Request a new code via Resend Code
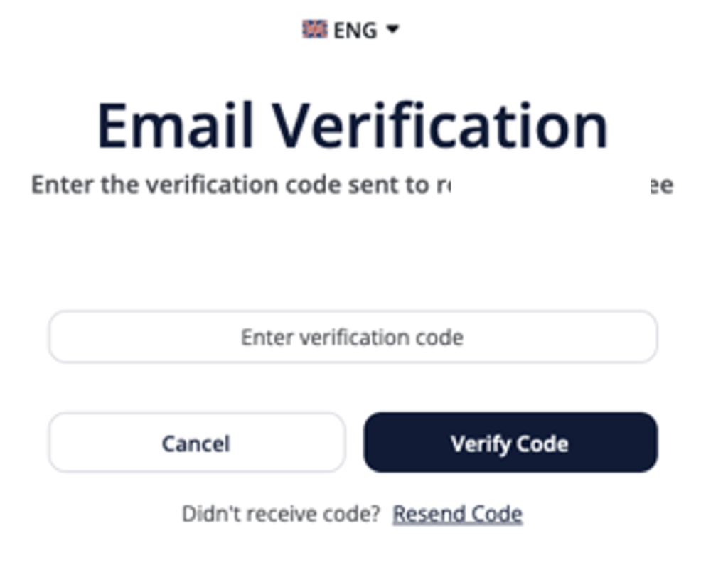 (x=458, y=514)
